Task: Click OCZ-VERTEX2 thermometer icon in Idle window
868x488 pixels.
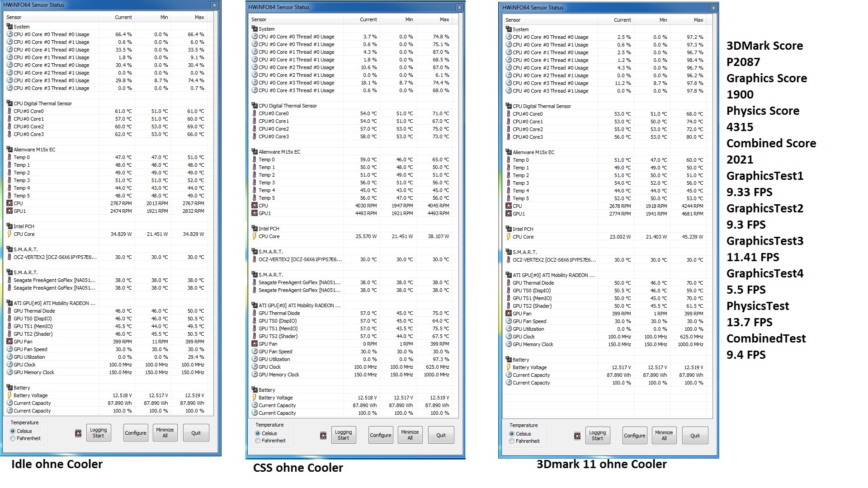Action: 9,257
